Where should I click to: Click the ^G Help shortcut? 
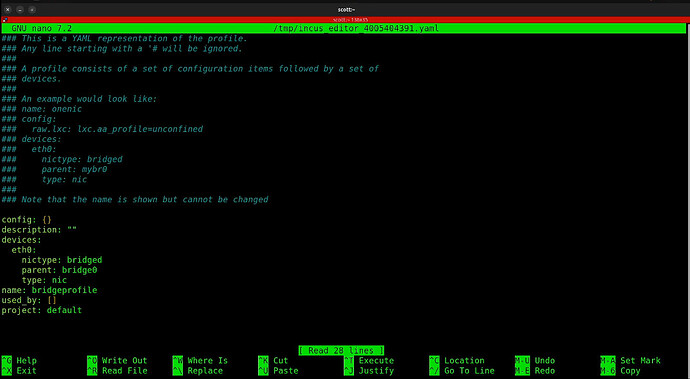19,361
